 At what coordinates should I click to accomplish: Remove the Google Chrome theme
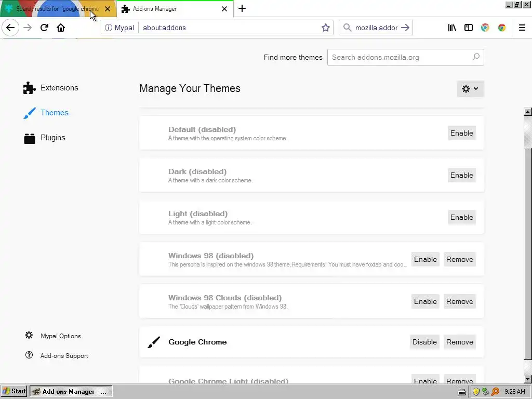coord(459,342)
